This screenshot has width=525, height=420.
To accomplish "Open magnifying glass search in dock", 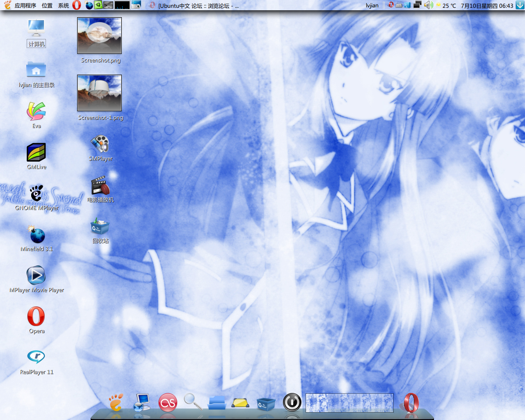I will pos(193,402).
